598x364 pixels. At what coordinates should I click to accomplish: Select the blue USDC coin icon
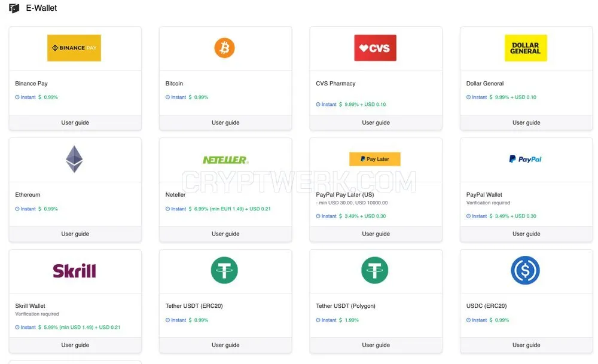(525, 270)
